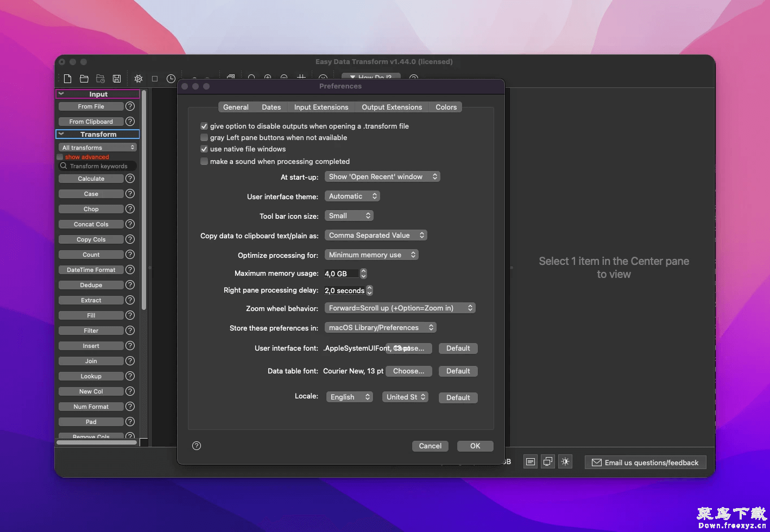Reset Data table font to Default
The width and height of the screenshot is (770, 532).
pyautogui.click(x=458, y=371)
